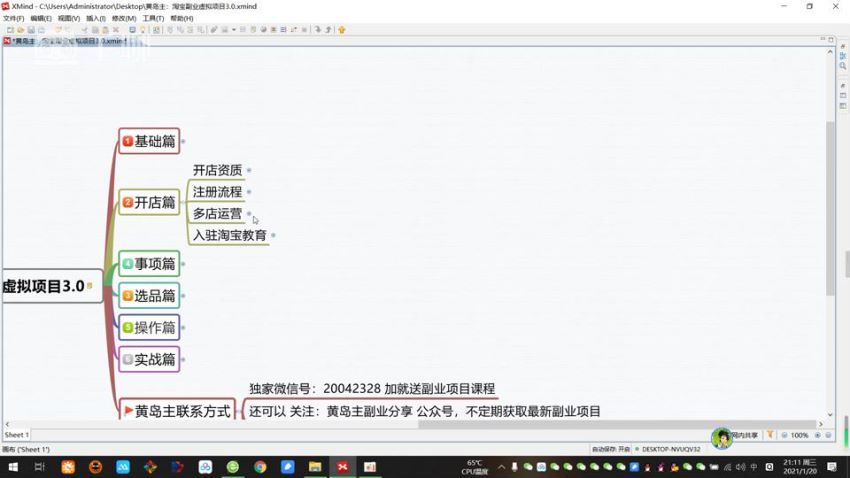Image resolution: width=850 pixels, height=478 pixels.
Task: Click the Save toolbar icon
Action: (x=31, y=30)
